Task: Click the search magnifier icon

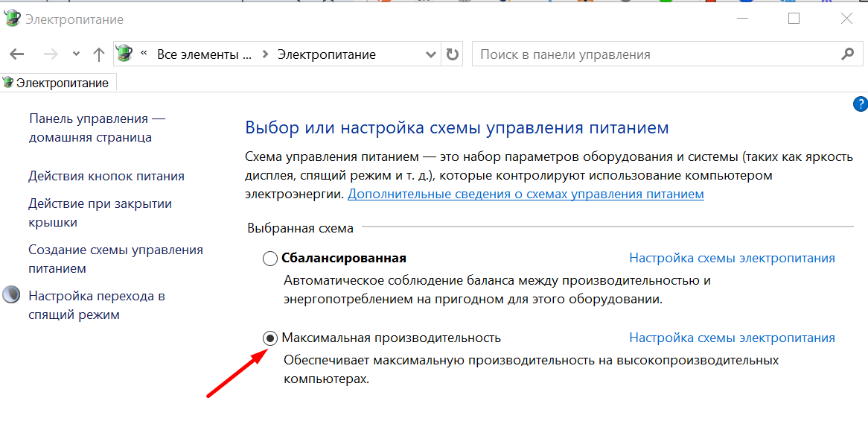Action: [x=848, y=53]
